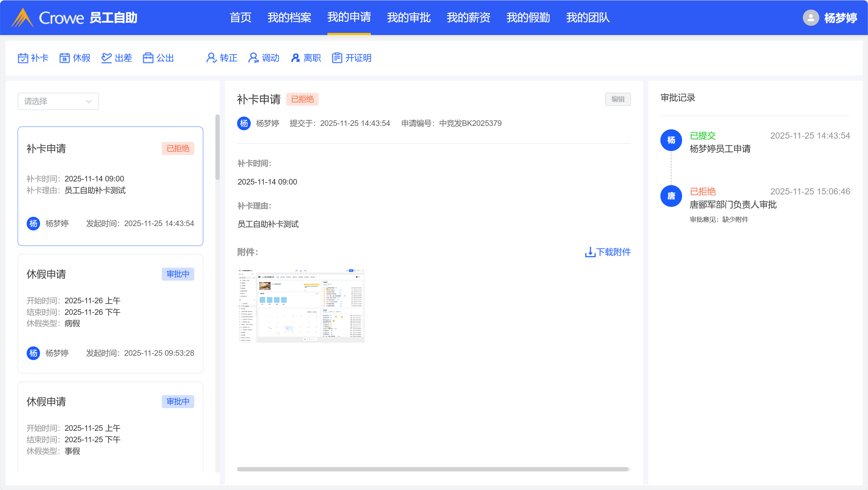868x490 pixels.
Task: Go to 我的假勤 tab
Action: click(x=528, y=17)
